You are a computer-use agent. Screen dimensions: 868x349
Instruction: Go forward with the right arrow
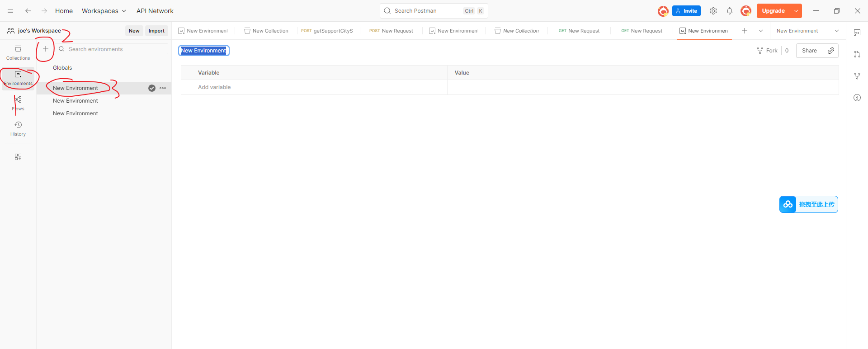coord(44,11)
